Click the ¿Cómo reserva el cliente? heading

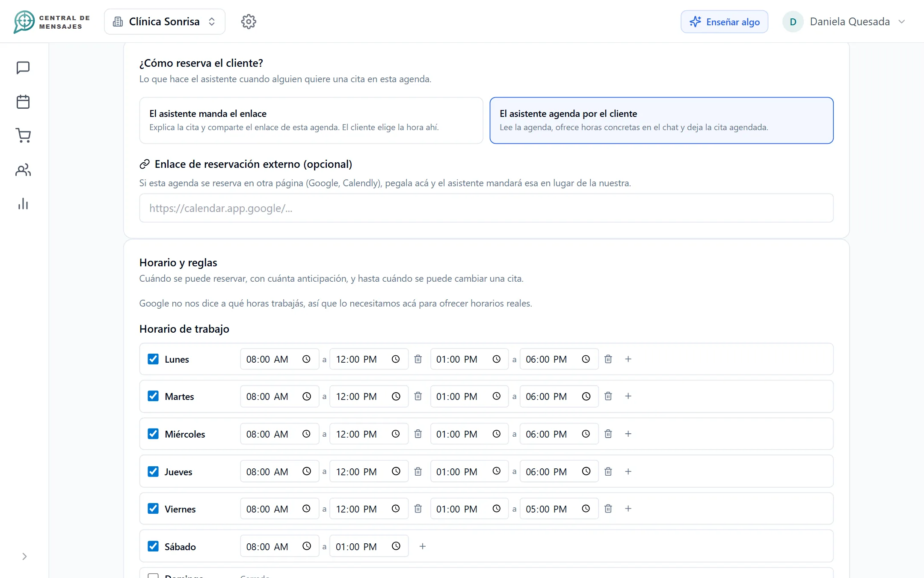point(201,63)
